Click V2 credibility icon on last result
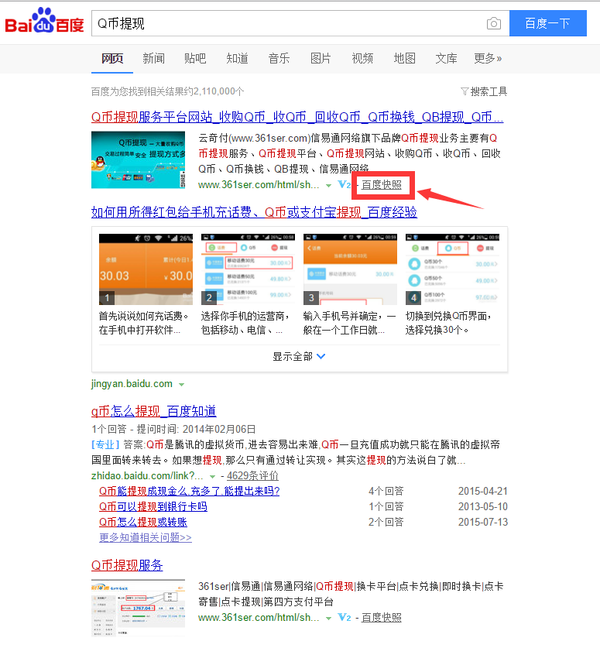The image size is (600, 648). pos(344,618)
